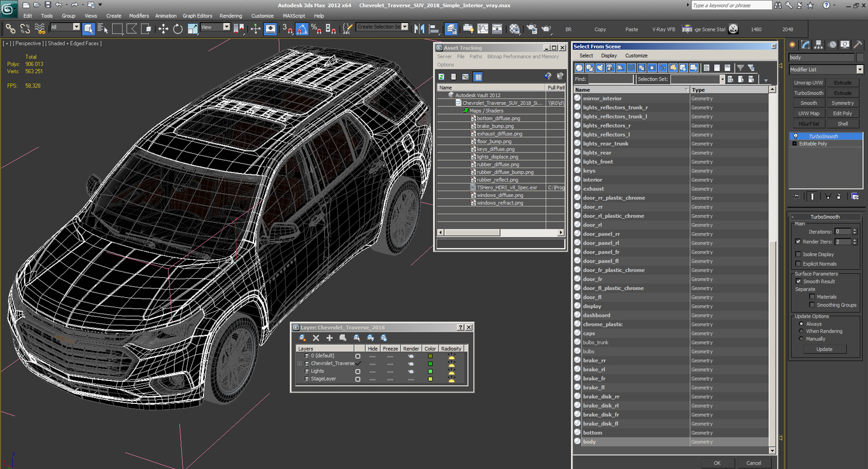Open the Modifiers menu
Image resolution: width=868 pixels, height=469 pixels.
click(139, 16)
